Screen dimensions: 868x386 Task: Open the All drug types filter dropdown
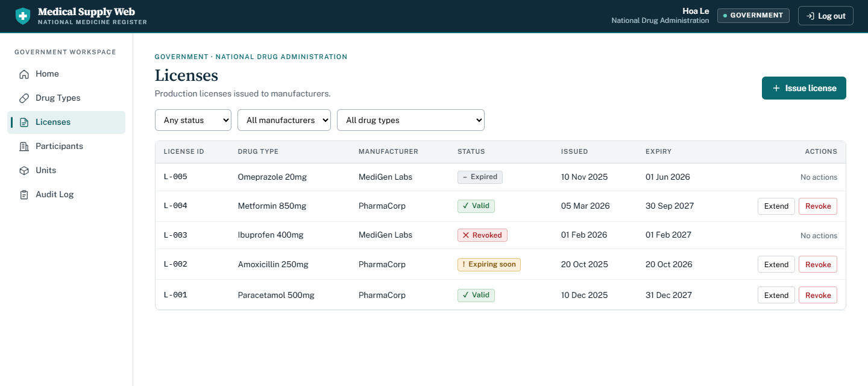pyautogui.click(x=410, y=120)
